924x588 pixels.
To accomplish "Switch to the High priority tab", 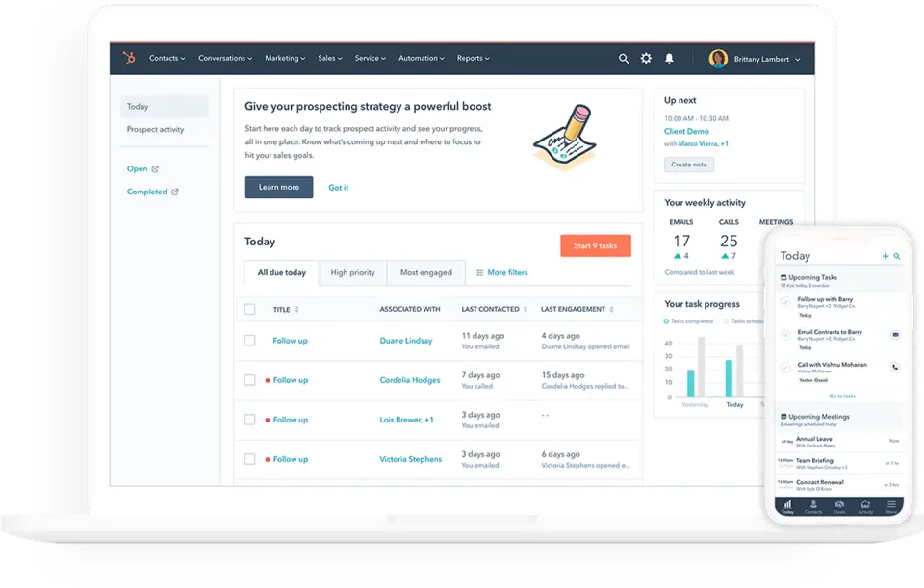I will (352, 272).
